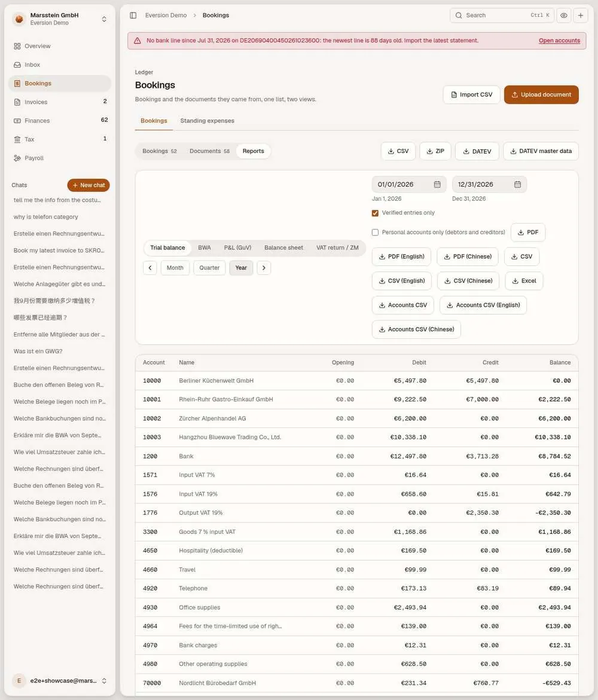This screenshot has height=700, width=598.
Task: Expand the Marsstein GmbH workspace switcher
Action: [104, 19]
